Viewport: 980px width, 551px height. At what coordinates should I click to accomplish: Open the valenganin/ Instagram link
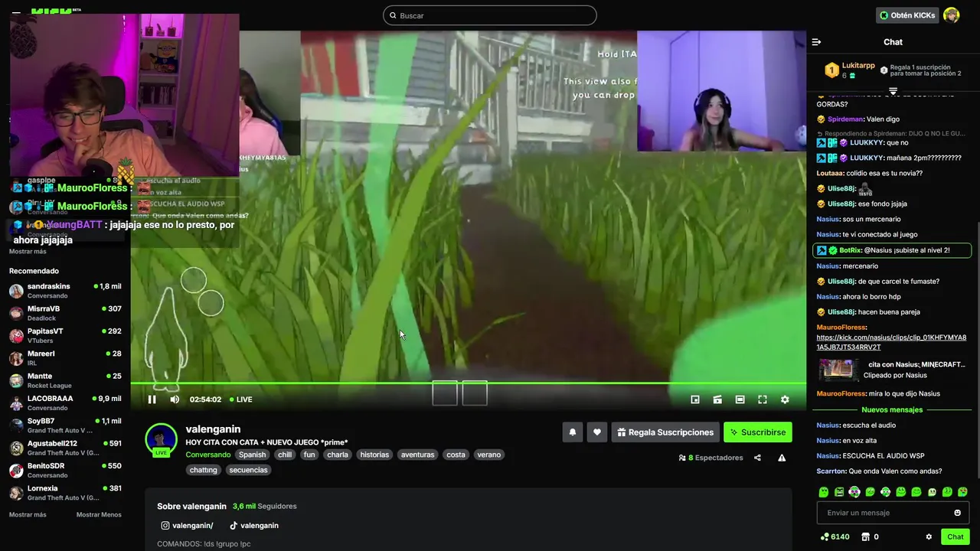click(187, 526)
